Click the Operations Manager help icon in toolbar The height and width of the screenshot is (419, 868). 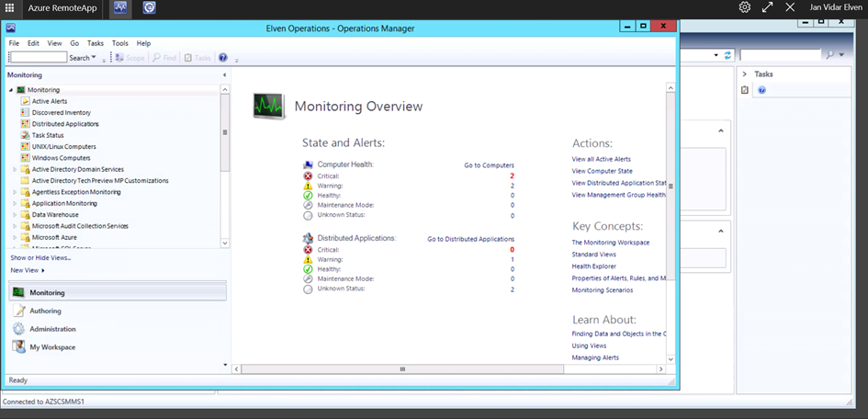223,58
